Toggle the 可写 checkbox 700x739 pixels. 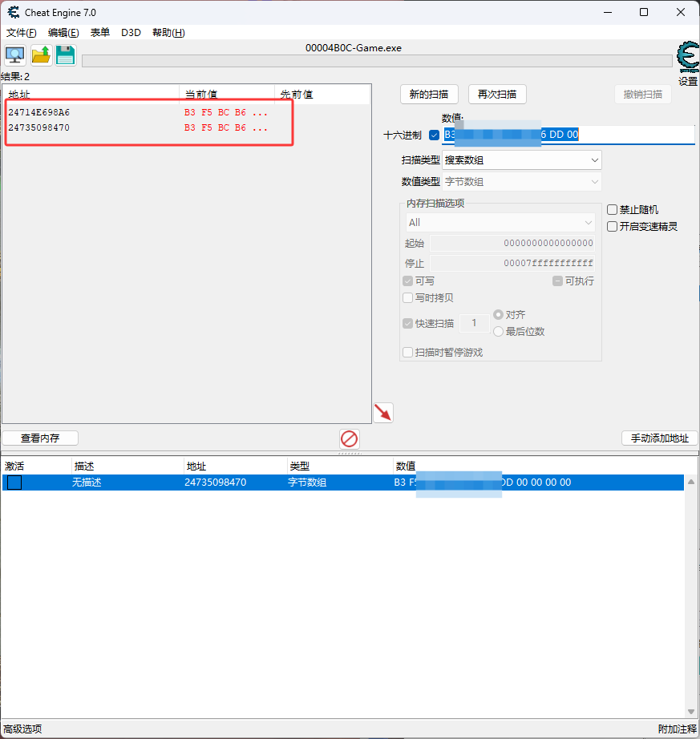(x=408, y=281)
